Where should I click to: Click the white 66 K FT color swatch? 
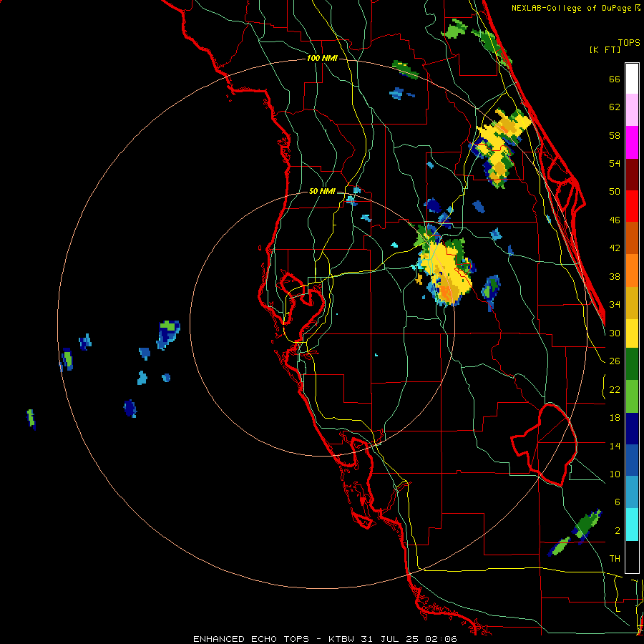(x=632, y=79)
